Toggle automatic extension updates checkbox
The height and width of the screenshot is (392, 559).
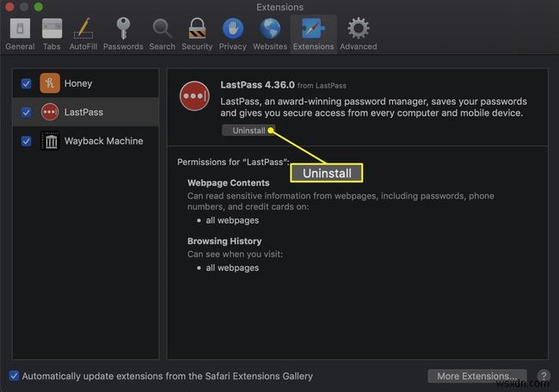pos(14,376)
